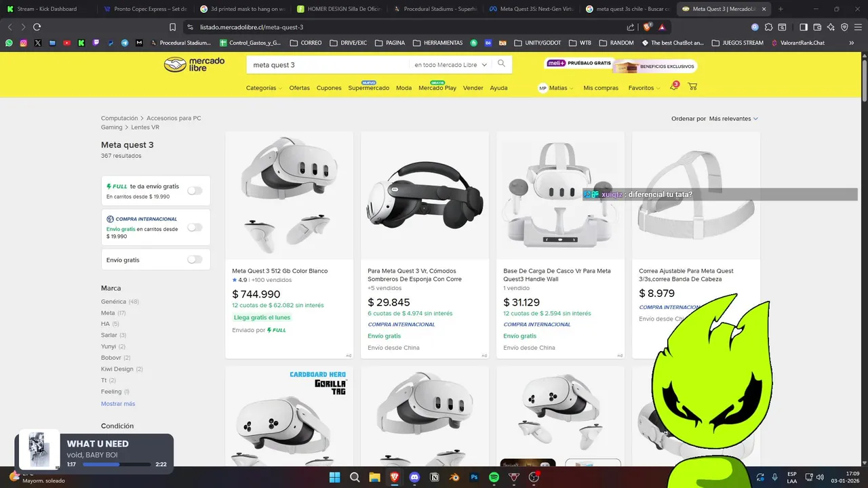Open the Matias account dropdown
This screenshot has width=868, height=488.
[x=555, y=88]
